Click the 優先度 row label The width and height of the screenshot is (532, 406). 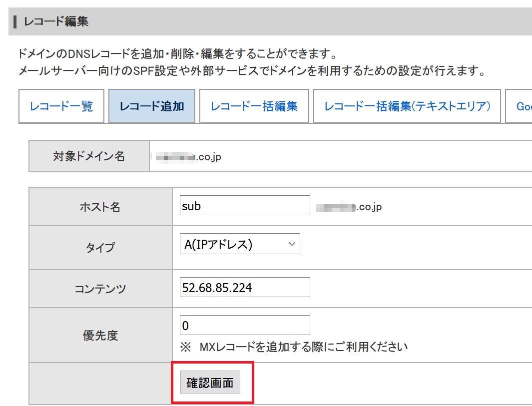click(x=100, y=335)
